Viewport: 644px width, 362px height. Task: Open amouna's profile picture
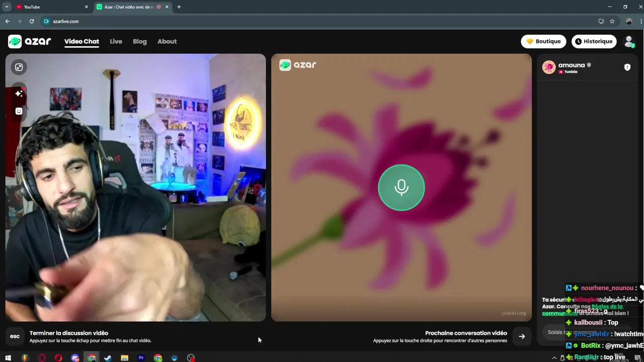point(549,67)
